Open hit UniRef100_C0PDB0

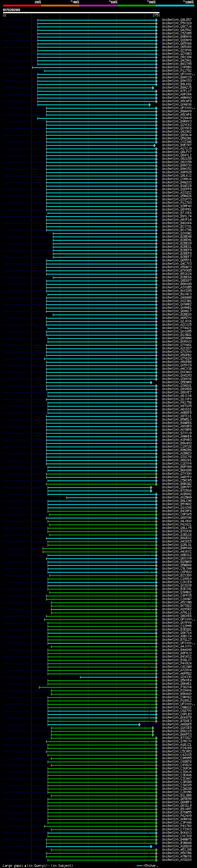[176, 67]
